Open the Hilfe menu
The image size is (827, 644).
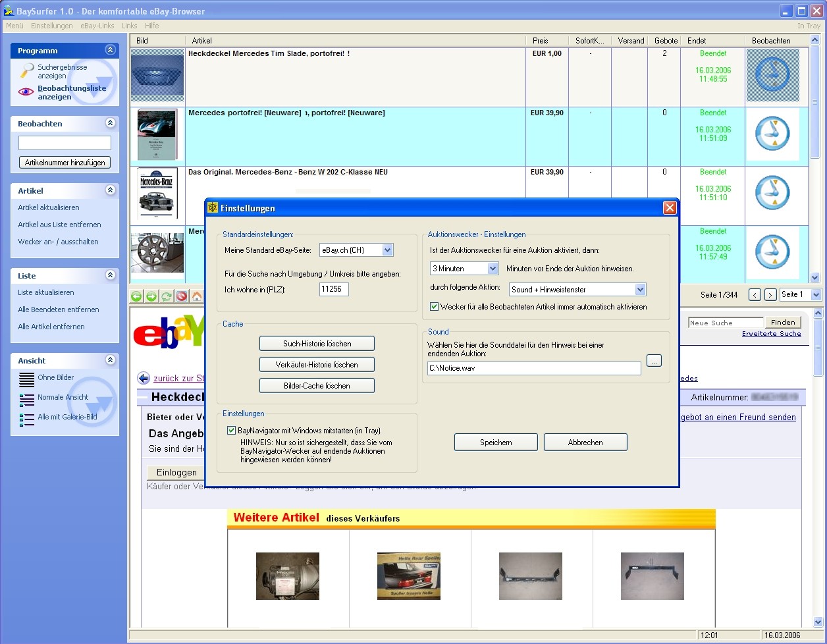click(x=151, y=26)
